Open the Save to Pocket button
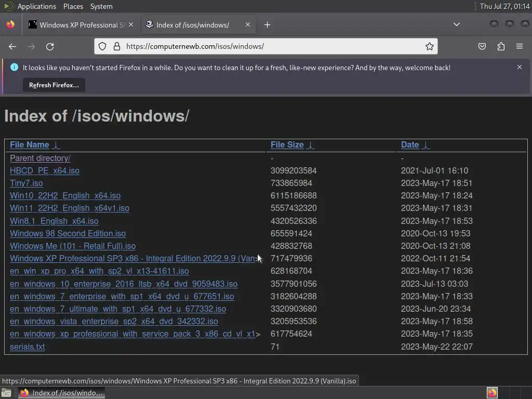 [x=482, y=46]
